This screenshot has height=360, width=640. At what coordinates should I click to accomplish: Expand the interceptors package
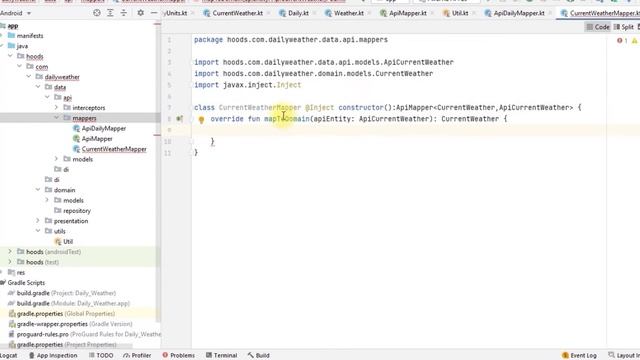pyautogui.click(x=57, y=107)
